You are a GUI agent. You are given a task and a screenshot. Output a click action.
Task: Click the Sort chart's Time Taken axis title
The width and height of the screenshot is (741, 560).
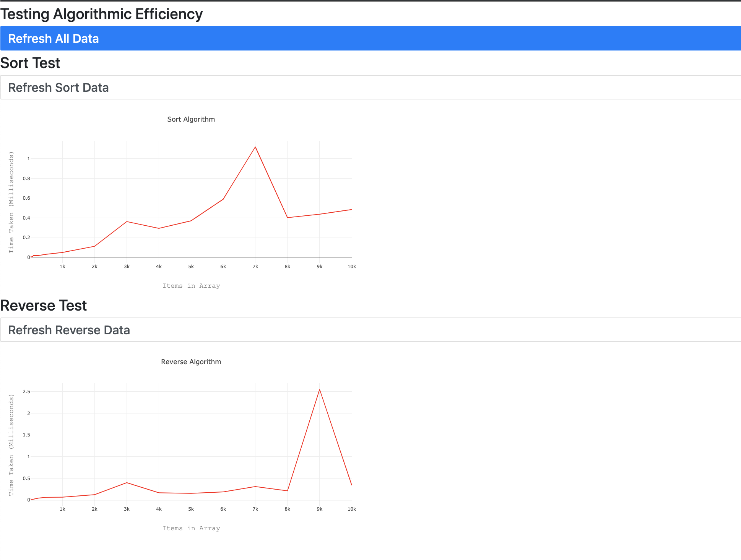[11, 202]
